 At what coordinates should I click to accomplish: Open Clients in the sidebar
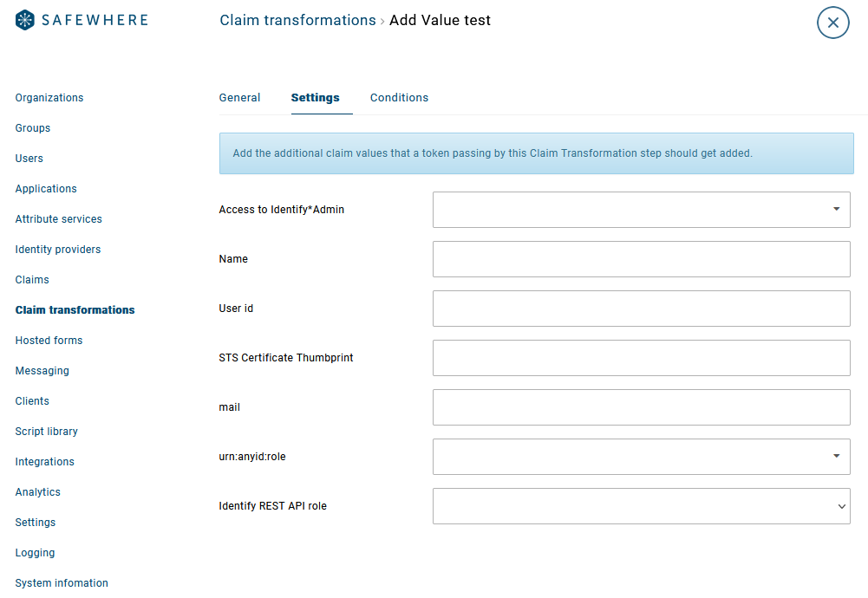pyautogui.click(x=32, y=401)
